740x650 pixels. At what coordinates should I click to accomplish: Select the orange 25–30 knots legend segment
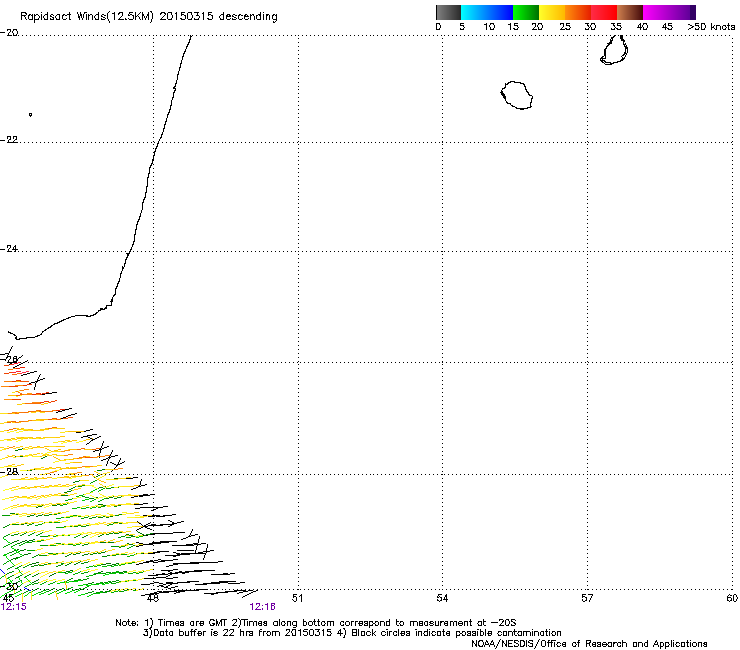click(578, 12)
